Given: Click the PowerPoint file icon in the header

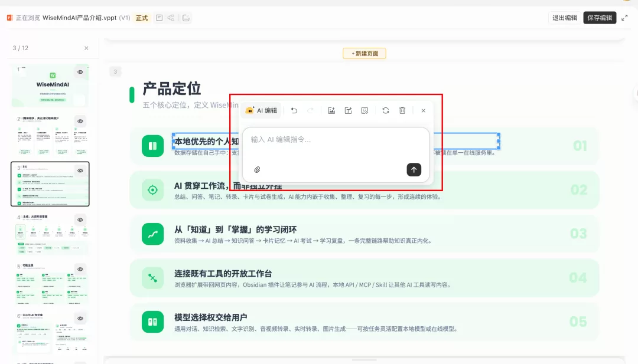Looking at the screenshot, I should coord(10,18).
